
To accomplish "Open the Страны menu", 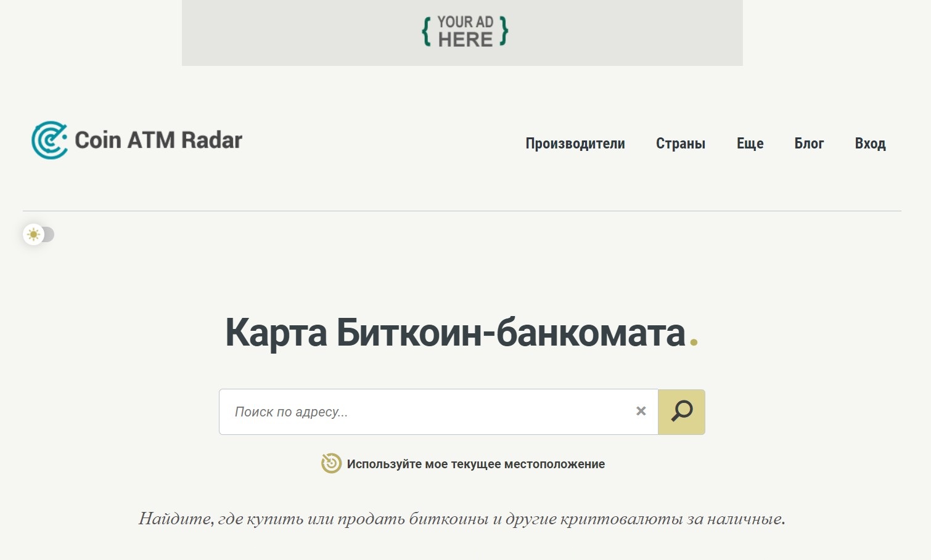I will (681, 144).
